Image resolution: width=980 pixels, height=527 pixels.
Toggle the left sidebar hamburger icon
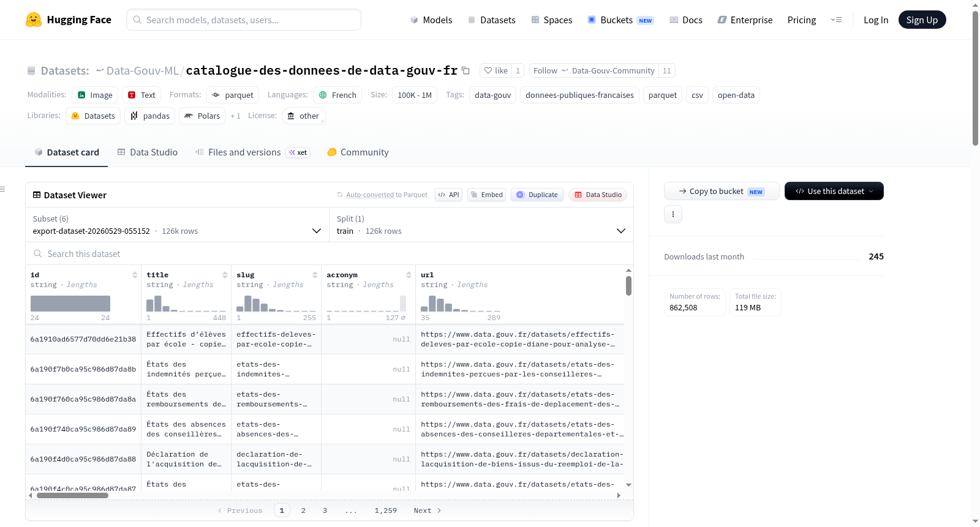click(2, 189)
